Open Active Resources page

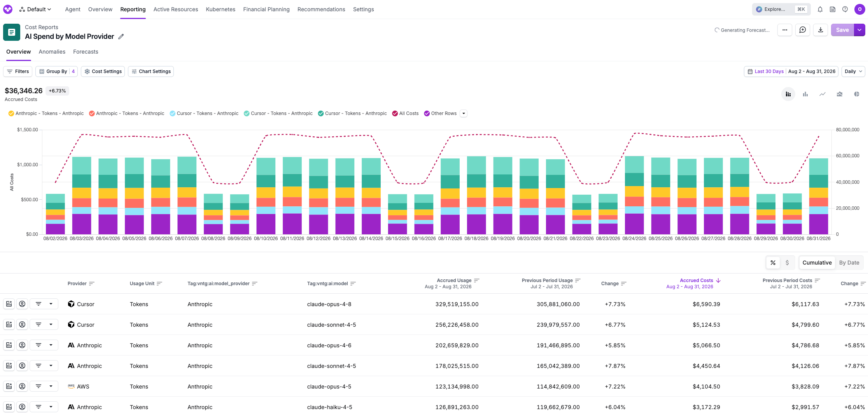[x=176, y=9]
